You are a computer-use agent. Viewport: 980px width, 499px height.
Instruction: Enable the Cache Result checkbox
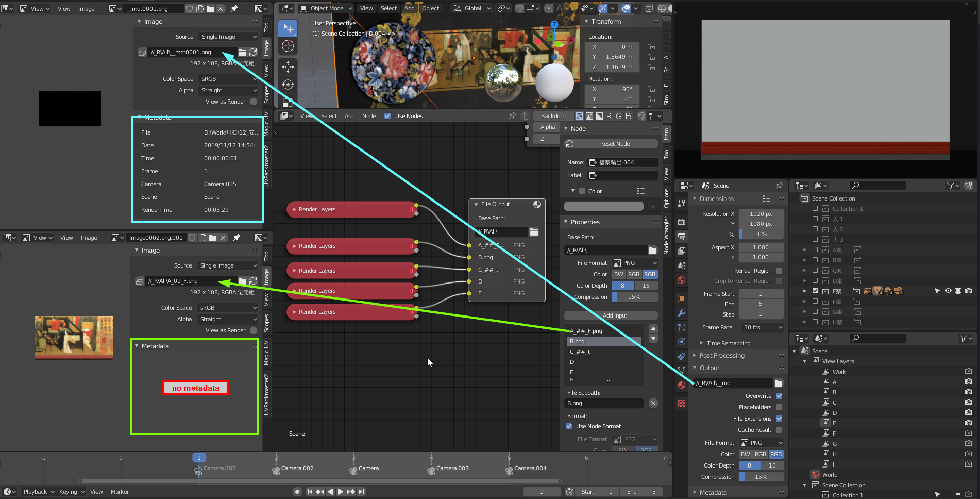tap(779, 430)
